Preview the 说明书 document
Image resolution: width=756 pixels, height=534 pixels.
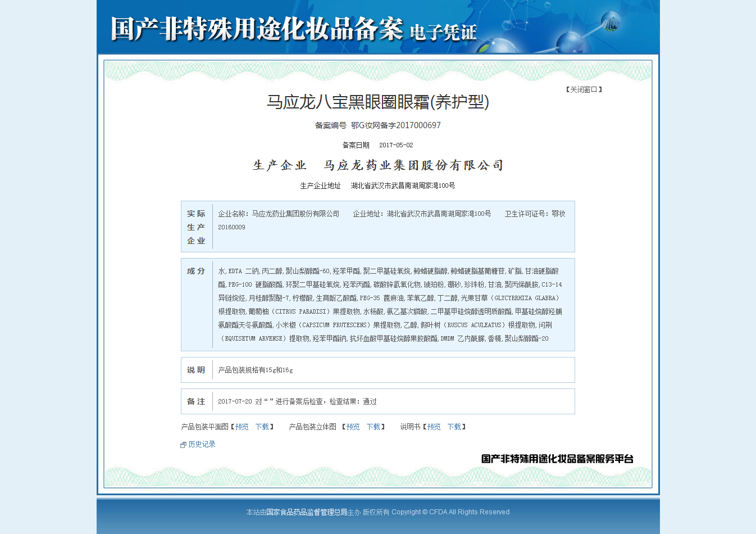[434, 427]
